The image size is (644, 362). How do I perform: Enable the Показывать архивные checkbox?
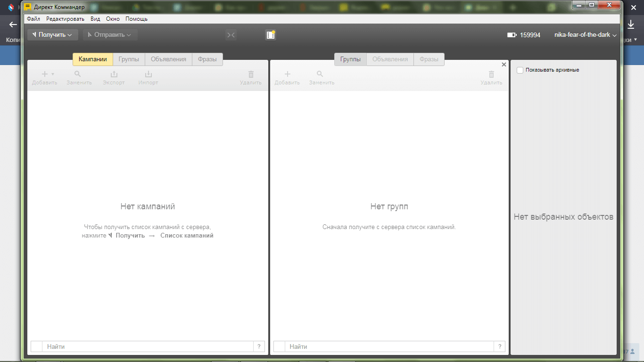[x=520, y=70]
